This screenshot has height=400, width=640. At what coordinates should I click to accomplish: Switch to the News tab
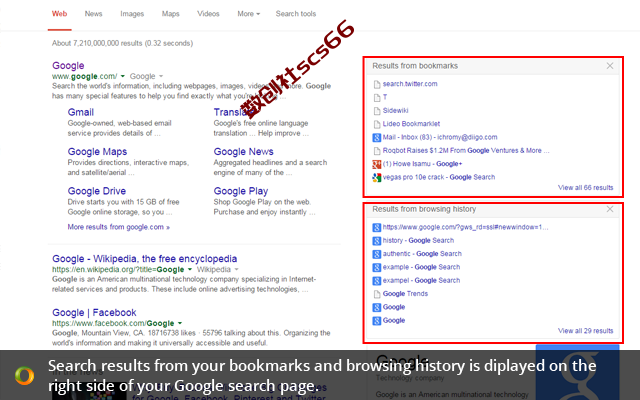pyautogui.click(x=93, y=14)
